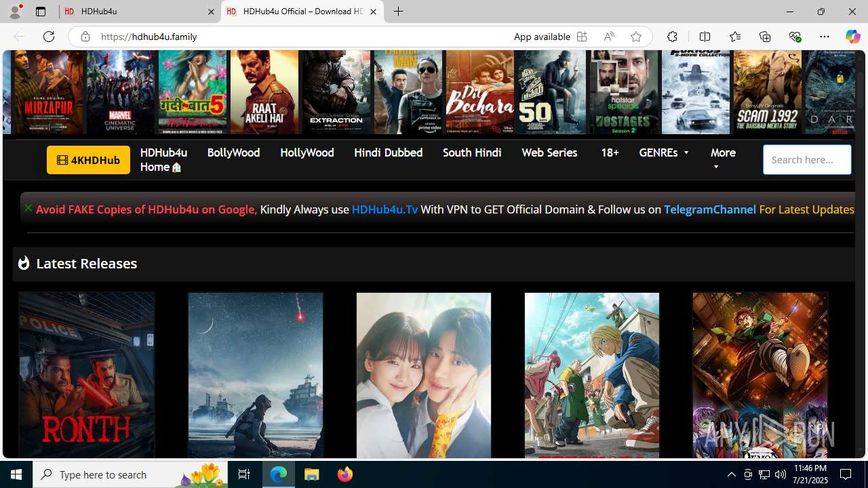Open BollyWood category
The height and width of the screenshot is (488, 868).
point(233,152)
